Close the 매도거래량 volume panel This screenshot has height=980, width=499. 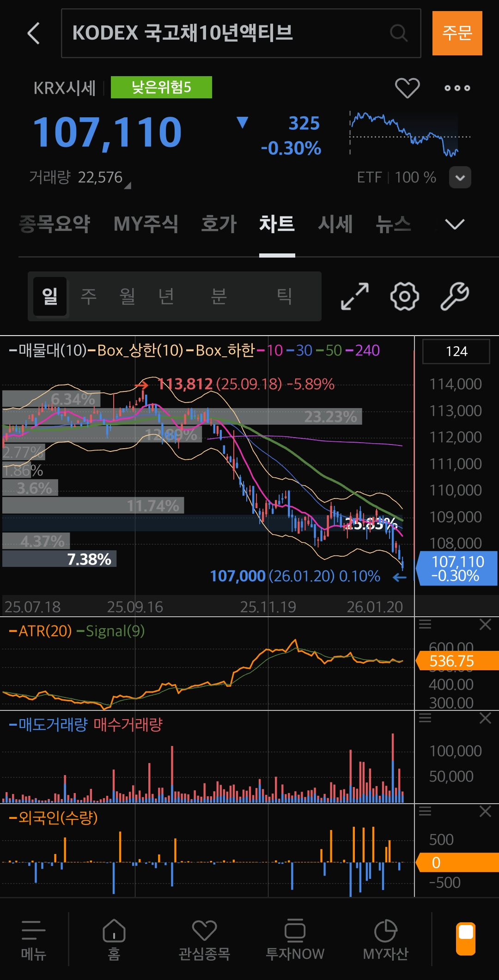tap(485, 718)
